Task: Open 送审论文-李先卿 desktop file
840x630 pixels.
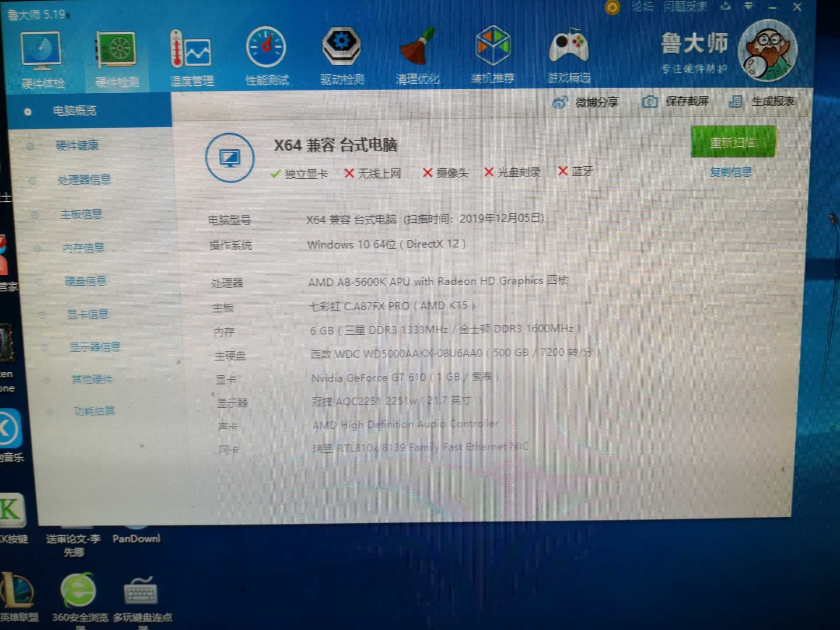Action: (73, 542)
